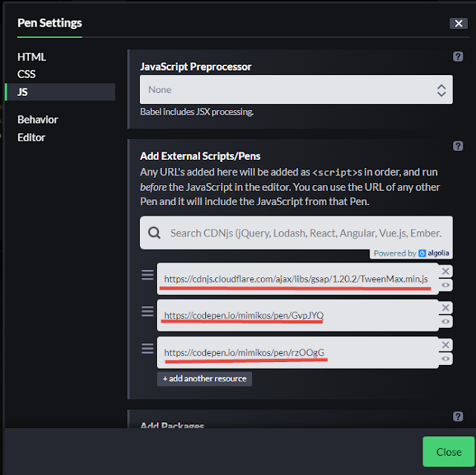Toggle the eye icon for TweenMax script
The image size is (476, 475).
point(446,285)
